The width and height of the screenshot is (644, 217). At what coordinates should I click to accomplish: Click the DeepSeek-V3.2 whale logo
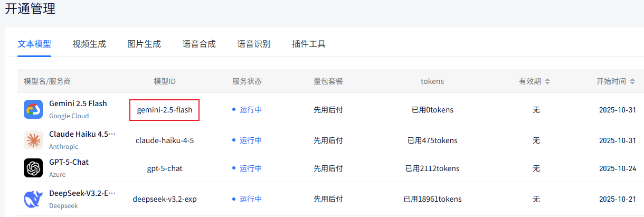[x=33, y=199]
